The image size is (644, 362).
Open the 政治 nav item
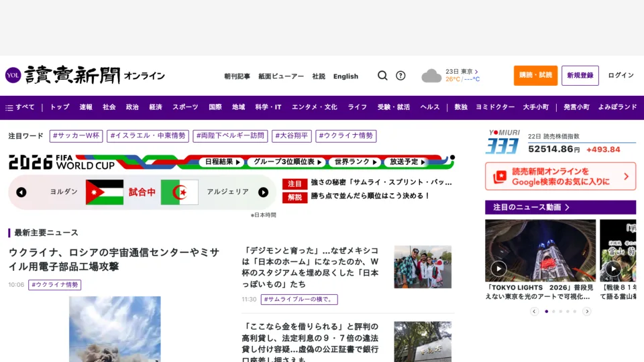[132, 107]
